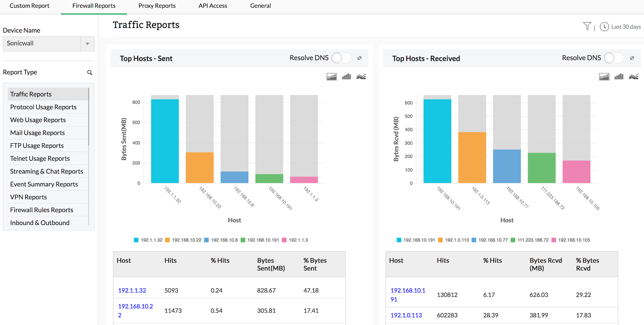Click the orange 192.168.10.22 bar
644x325 pixels.
click(200, 168)
